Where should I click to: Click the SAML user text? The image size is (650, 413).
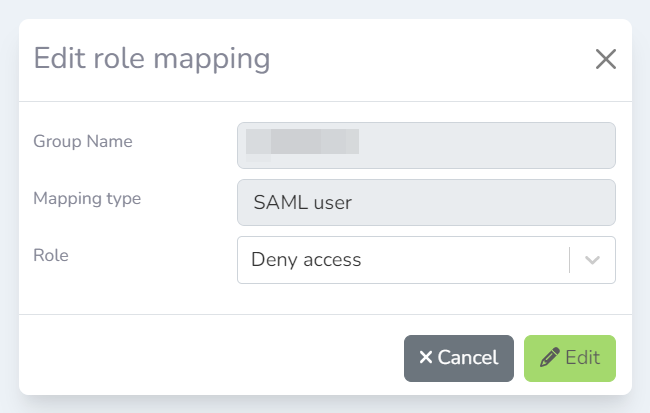tap(302, 203)
